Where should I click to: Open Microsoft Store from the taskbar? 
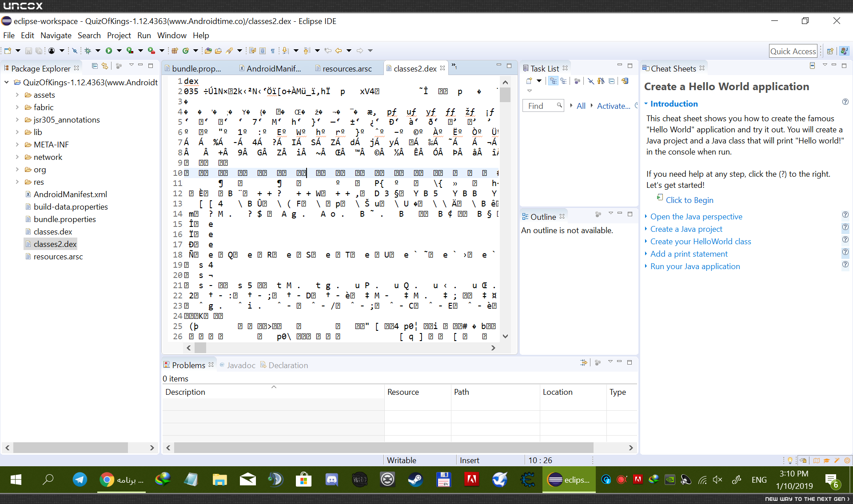(x=303, y=480)
